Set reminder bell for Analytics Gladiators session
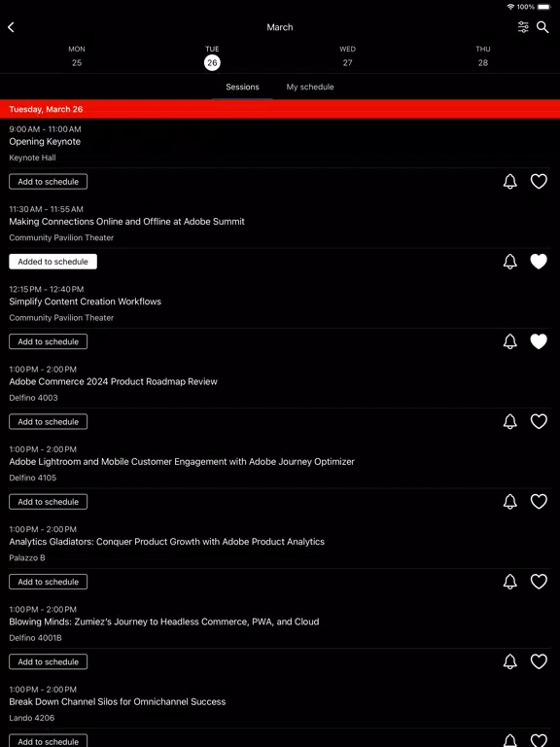 510,582
